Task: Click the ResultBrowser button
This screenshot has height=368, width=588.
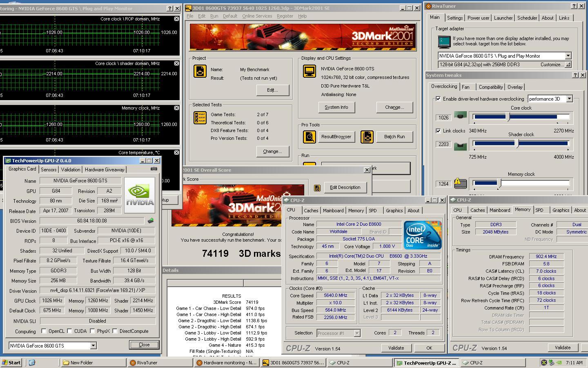Action: (x=336, y=137)
